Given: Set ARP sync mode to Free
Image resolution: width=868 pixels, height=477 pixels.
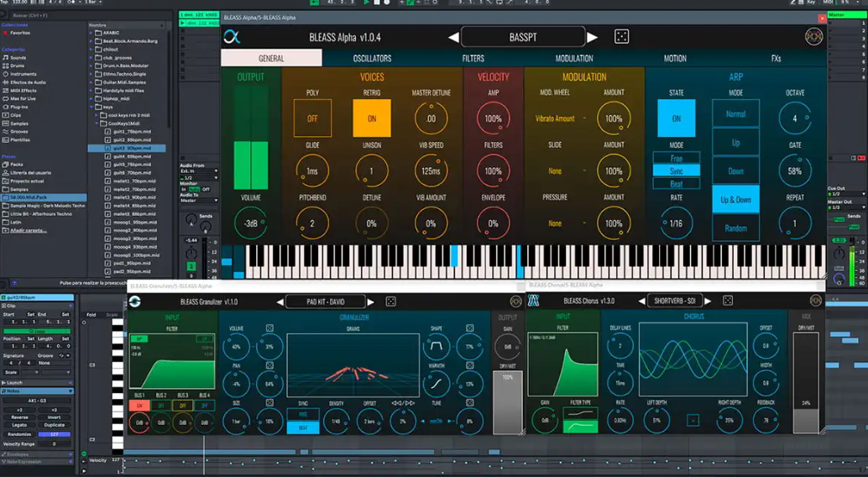Looking at the screenshot, I should (x=676, y=158).
